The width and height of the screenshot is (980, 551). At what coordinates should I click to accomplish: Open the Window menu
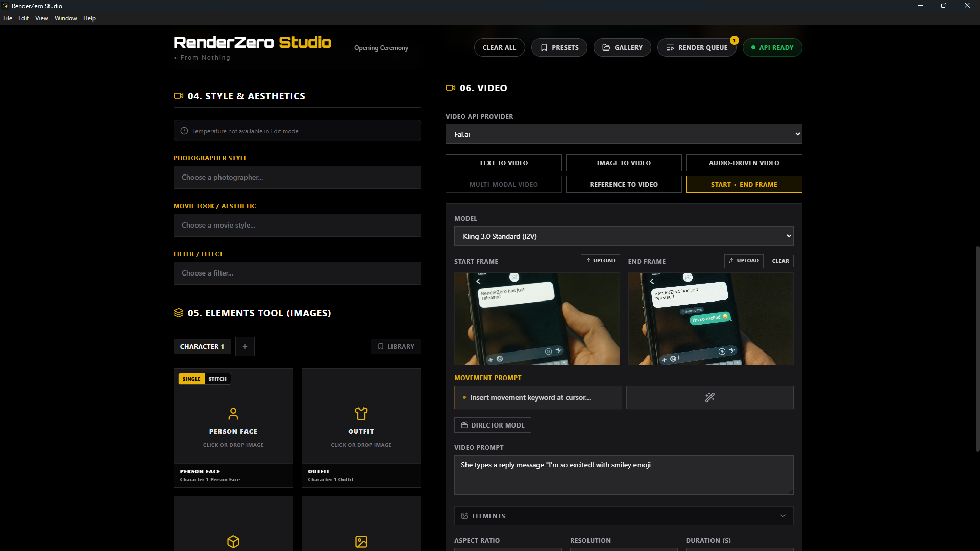point(65,18)
